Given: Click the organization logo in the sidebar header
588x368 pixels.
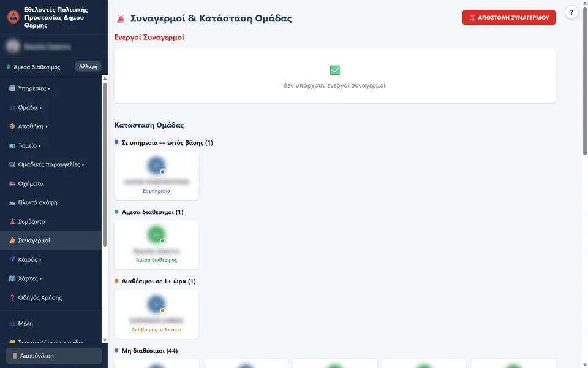Looking at the screenshot, I should click(13, 17).
